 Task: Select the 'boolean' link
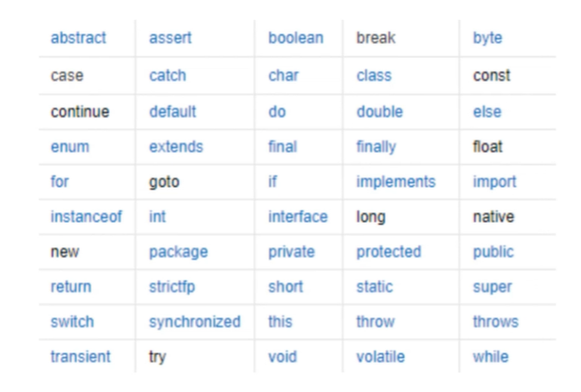296,38
